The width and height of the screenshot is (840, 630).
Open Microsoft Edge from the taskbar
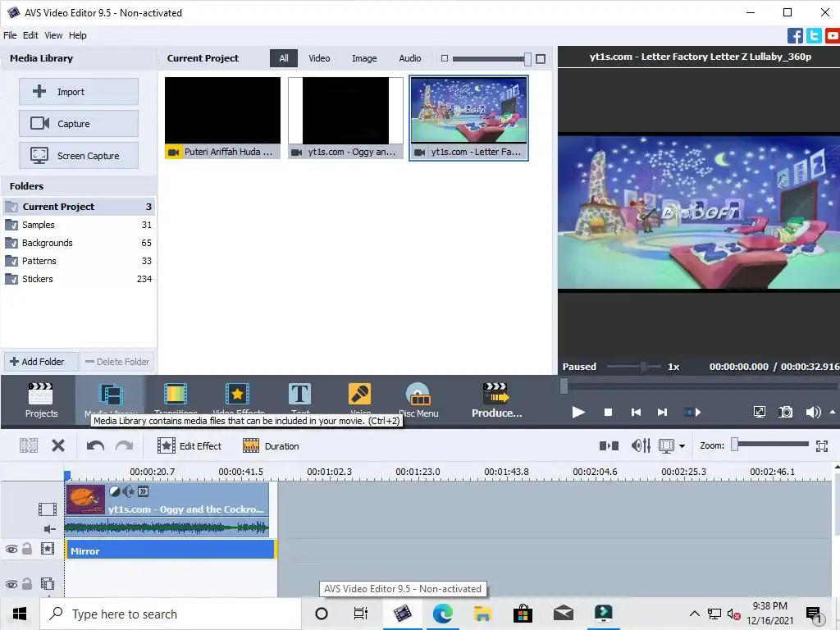[x=442, y=614]
